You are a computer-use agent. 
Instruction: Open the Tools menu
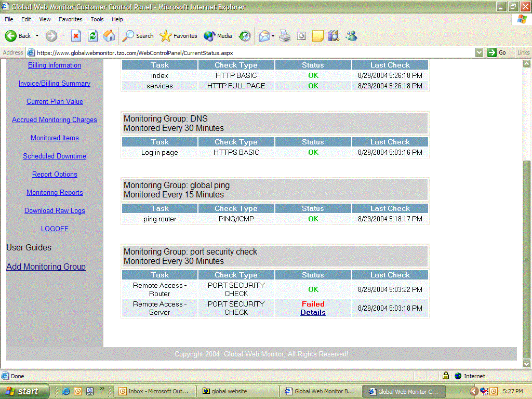click(x=97, y=19)
